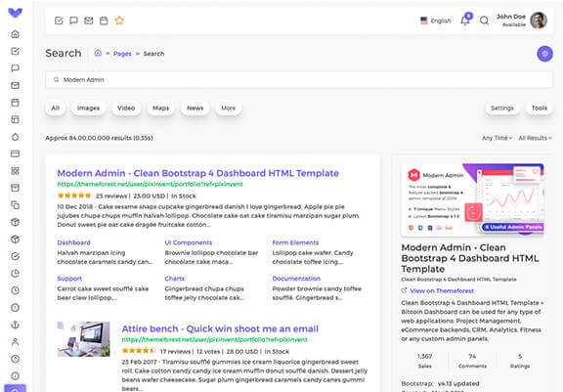This screenshot has height=392, width=563.
Task: Open the notification bell
Action: tap(465, 21)
